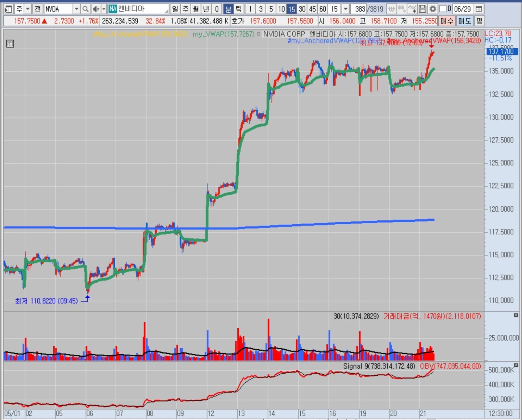Click the 최저 110.8220 low price label

(46, 301)
